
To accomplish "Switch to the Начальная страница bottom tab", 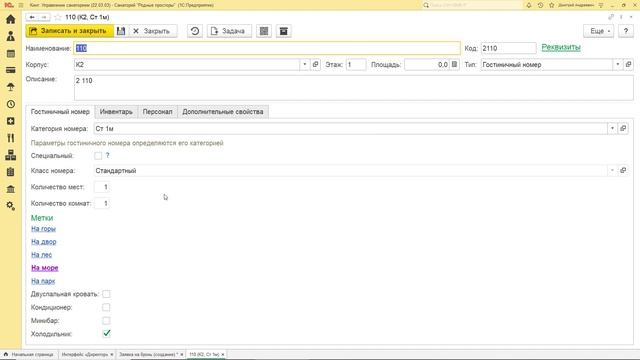I will [29, 354].
